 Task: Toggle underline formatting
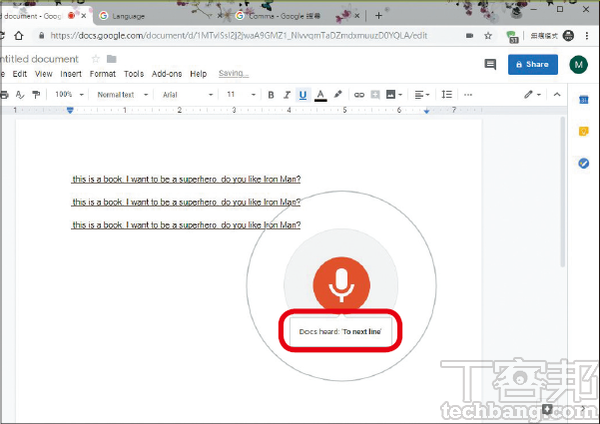point(302,95)
